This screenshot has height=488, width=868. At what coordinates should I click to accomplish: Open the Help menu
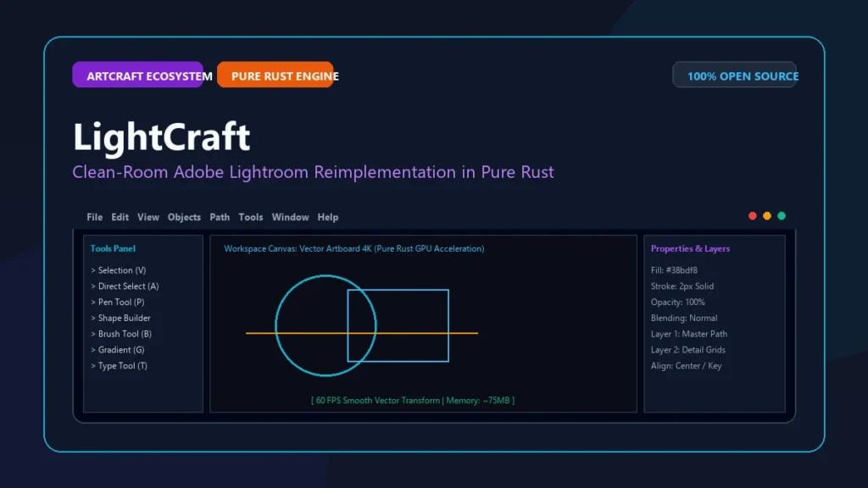[x=328, y=217]
